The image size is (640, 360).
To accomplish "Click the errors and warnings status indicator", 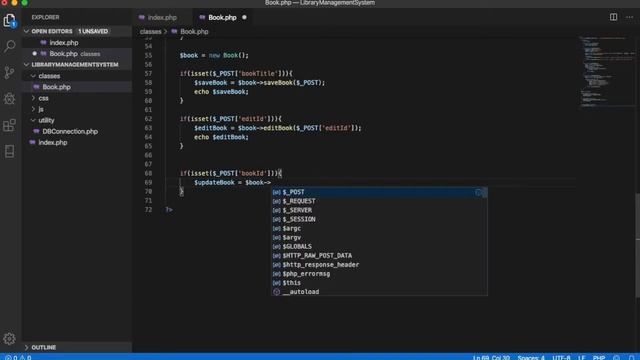I will point(18,357).
